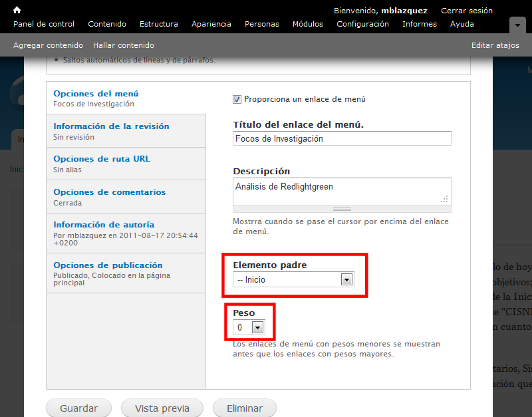Click the Vista previa button
This screenshot has width=532, height=417.
162,408
